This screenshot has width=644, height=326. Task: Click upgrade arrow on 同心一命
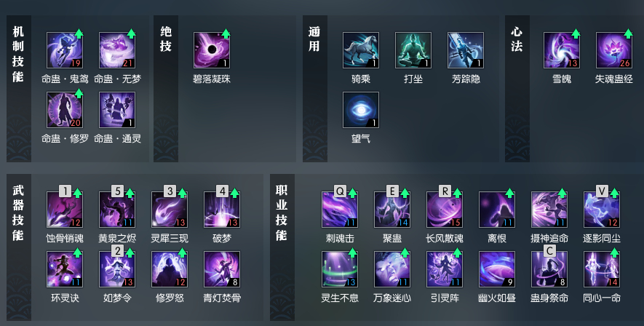(x=614, y=253)
